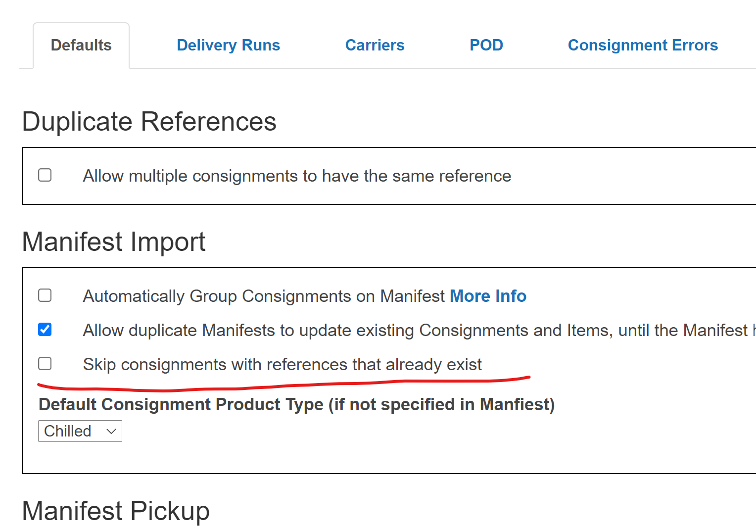This screenshot has width=756, height=532.
Task: Switch to the Carriers tab
Action: 375,45
